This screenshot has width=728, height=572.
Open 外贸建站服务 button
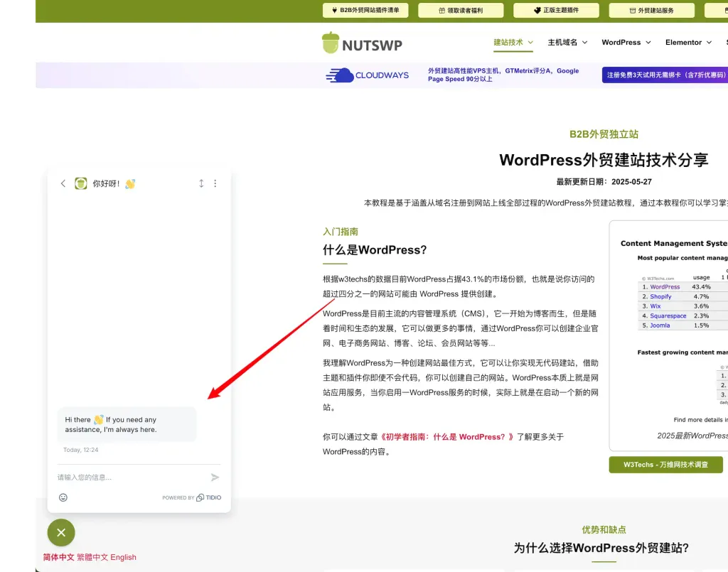[652, 10]
